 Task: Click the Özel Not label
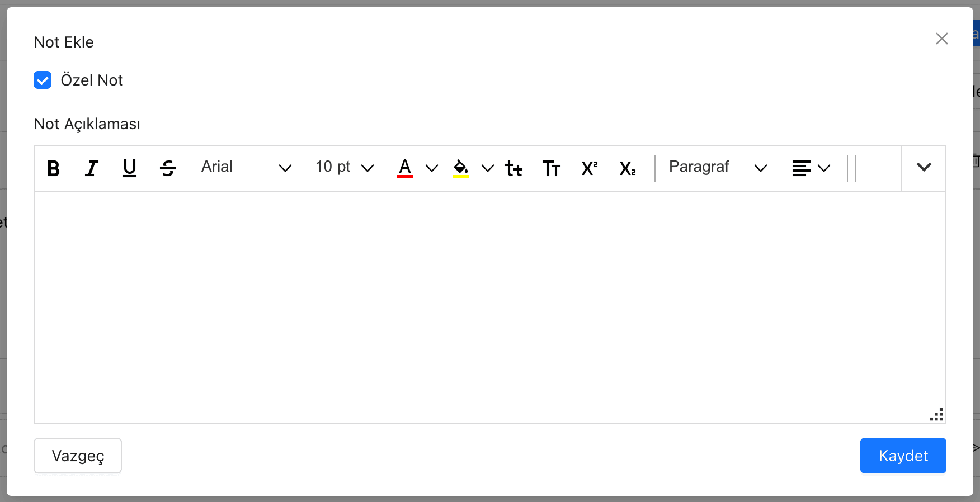point(92,80)
